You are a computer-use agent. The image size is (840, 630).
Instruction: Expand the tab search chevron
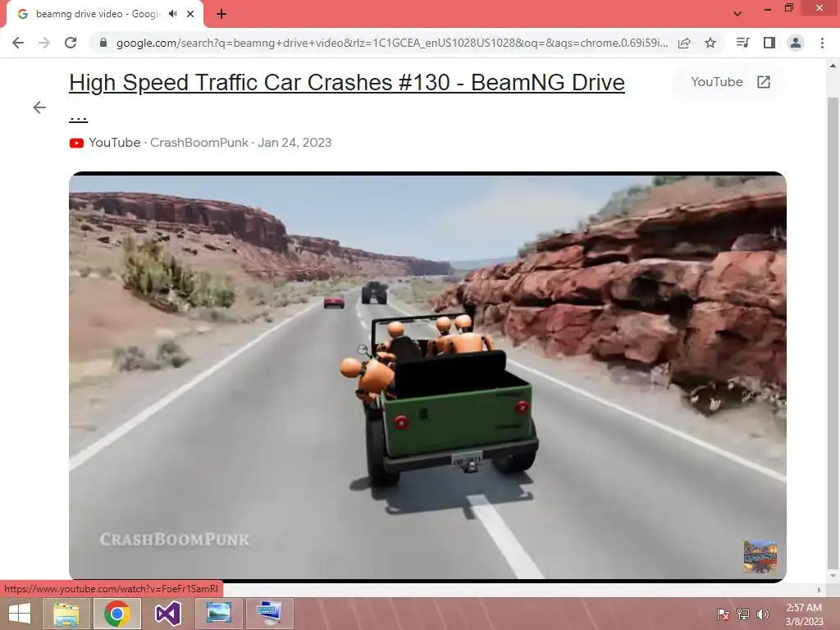click(737, 14)
